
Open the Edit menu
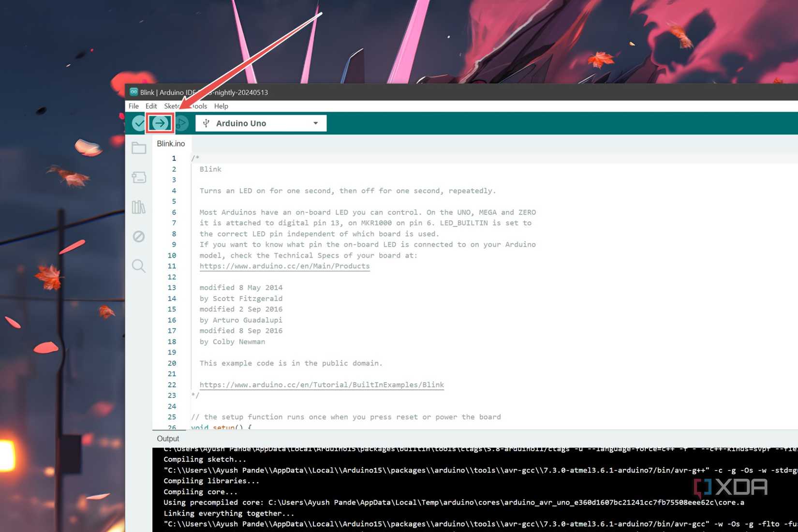coord(151,106)
